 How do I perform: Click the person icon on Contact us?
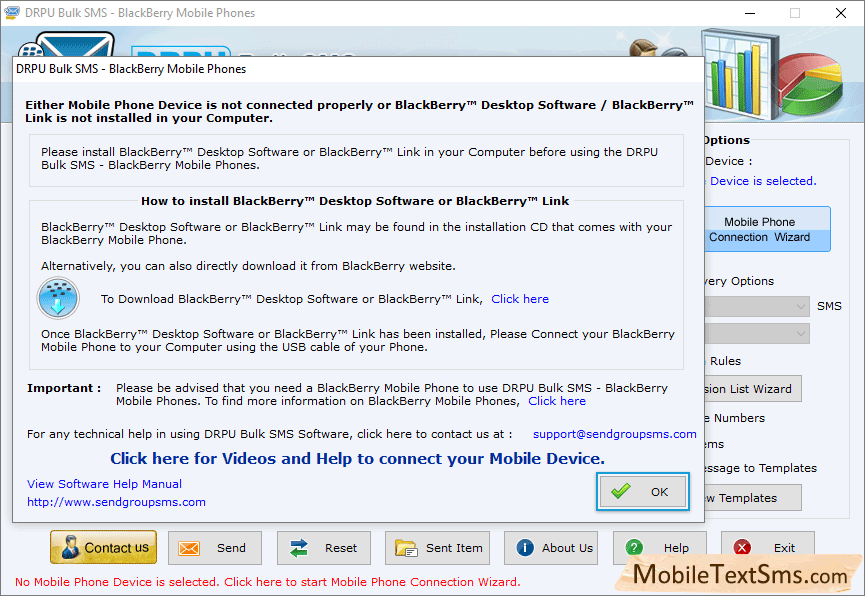pos(70,547)
